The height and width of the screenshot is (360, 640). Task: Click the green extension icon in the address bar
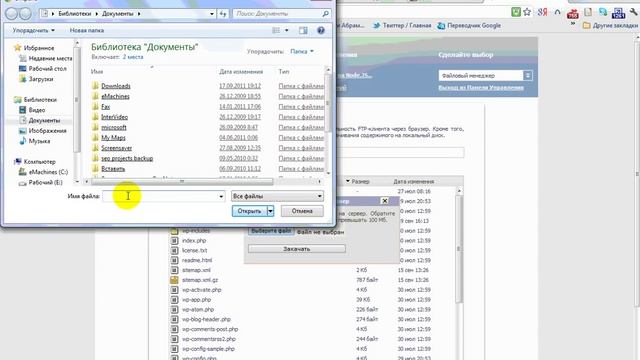point(516,11)
